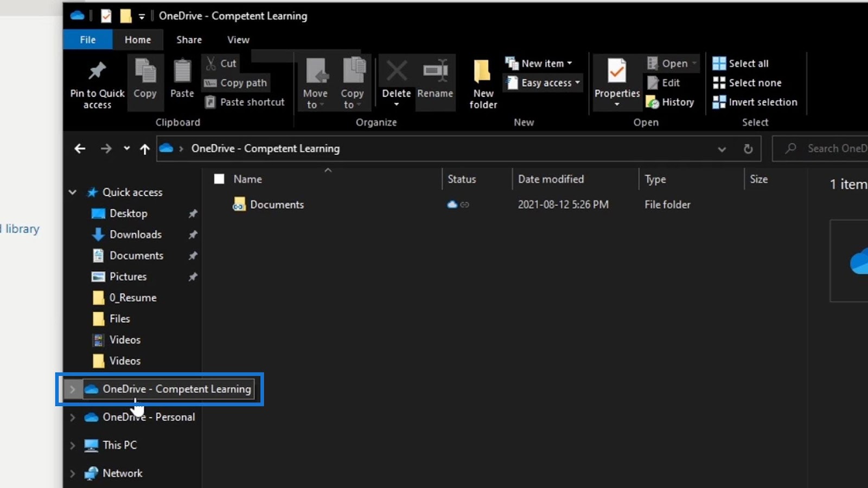Switch to the Share tab
This screenshot has height=488, width=868.
[x=189, y=40]
